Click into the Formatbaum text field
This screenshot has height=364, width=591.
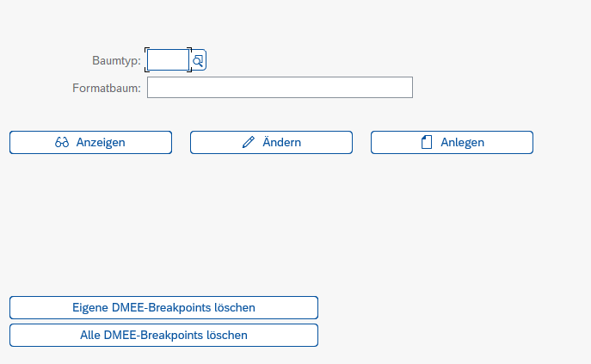pos(280,88)
